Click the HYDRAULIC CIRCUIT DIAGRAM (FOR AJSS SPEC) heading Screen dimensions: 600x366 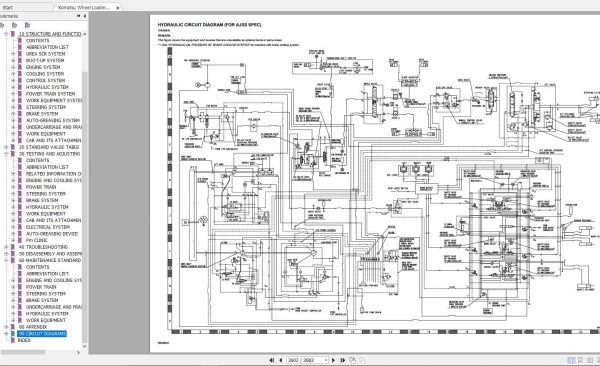point(210,25)
